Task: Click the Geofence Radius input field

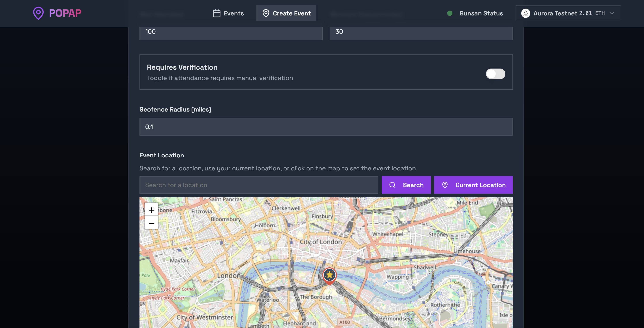Action: tap(326, 127)
